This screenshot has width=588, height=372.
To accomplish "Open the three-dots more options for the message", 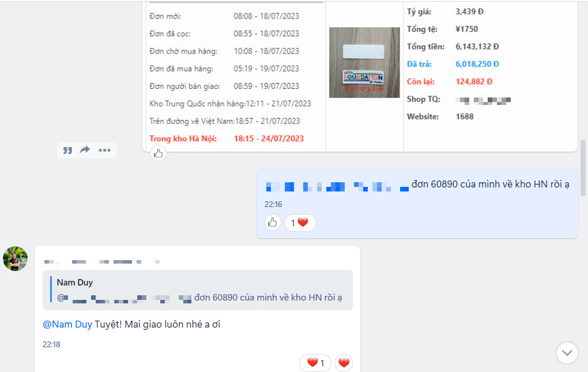I will pyautogui.click(x=104, y=151).
